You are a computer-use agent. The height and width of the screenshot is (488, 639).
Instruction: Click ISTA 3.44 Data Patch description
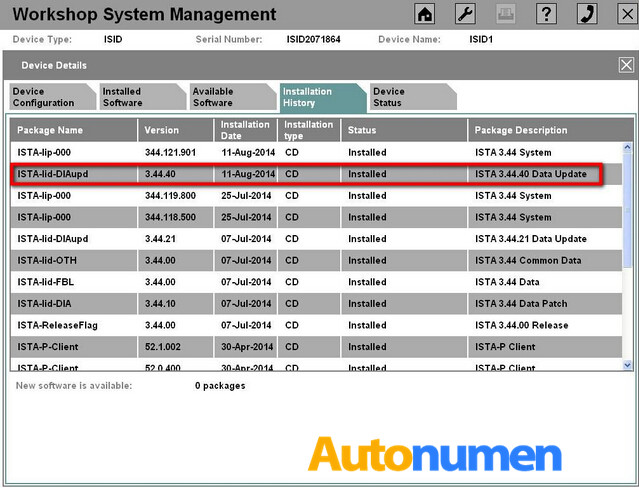pos(521,304)
